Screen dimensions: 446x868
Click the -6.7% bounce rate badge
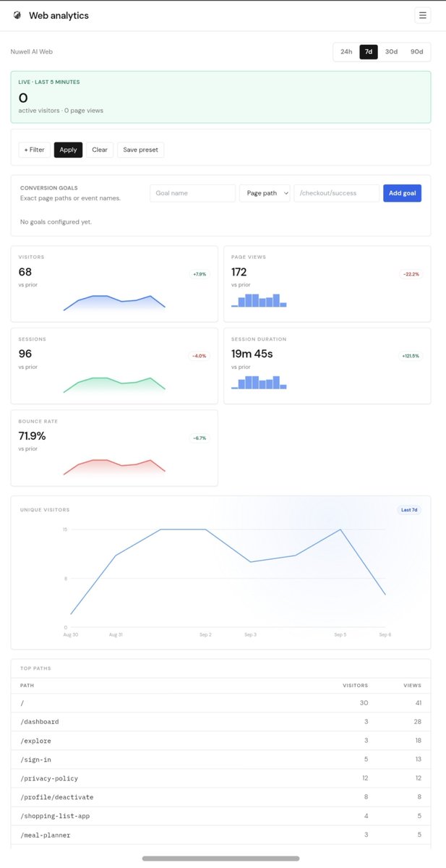coord(200,438)
